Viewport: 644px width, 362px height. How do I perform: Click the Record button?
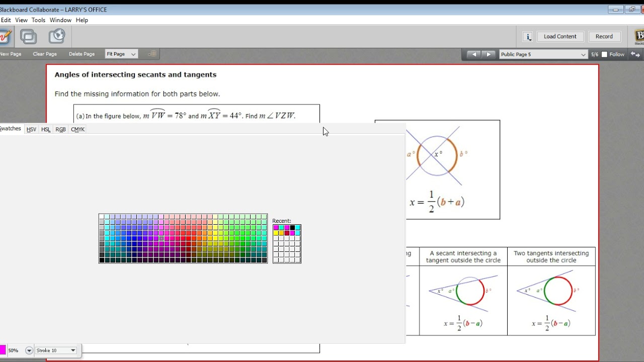click(604, 36)
